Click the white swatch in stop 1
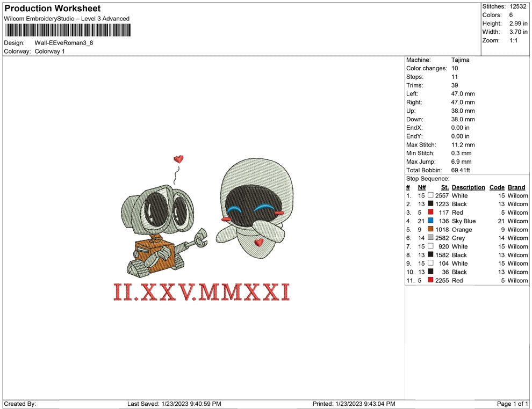The height and width of the screenshot is (409, 532). coord(430,195)
